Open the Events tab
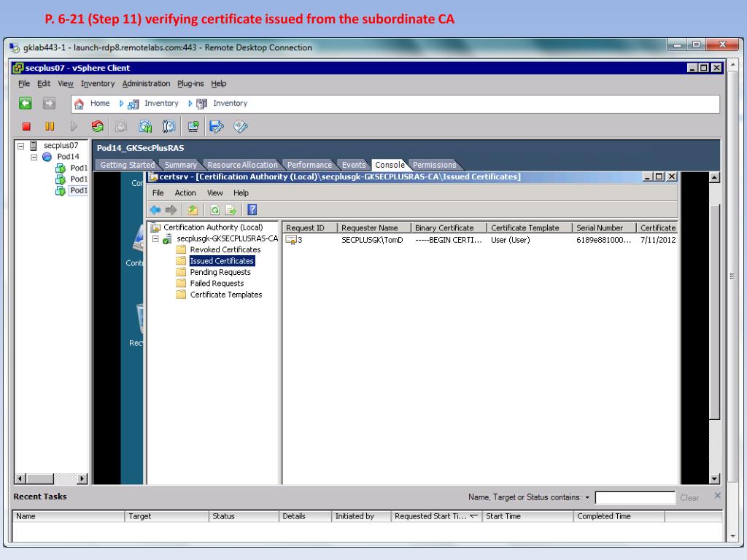The image size is (747, 560). click(354, 165)
